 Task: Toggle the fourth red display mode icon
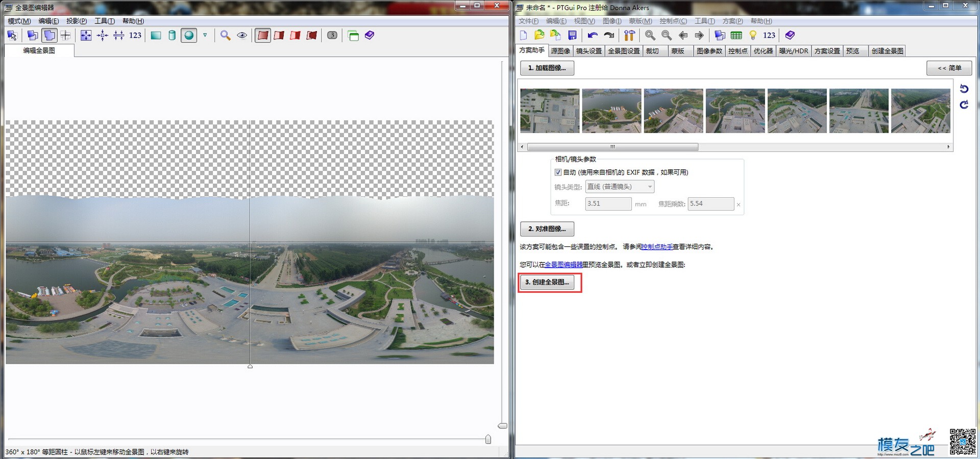click(312, 35)
